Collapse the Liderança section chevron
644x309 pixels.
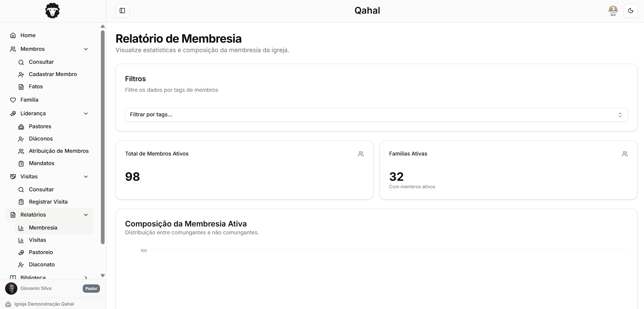pos(86,114)
